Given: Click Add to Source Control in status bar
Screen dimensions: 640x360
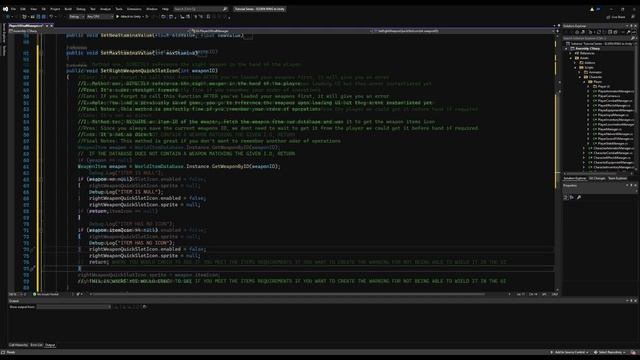Looking at the screenshot, I should [570, 352].
